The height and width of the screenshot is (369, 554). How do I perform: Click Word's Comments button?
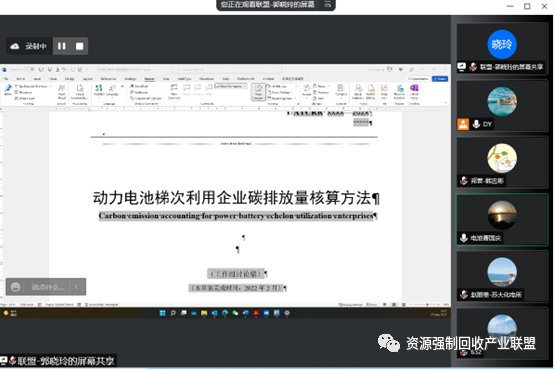click(418, 79)
